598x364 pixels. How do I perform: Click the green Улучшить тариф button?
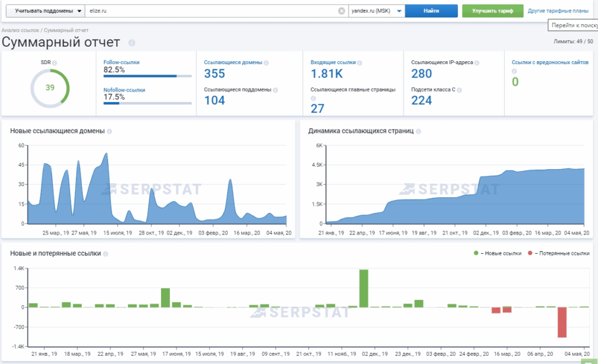(492, 11)
